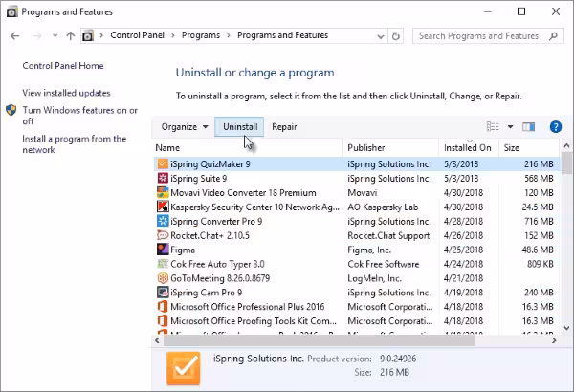Refresh the Programs and Features list
This screenshot has width=574, height=392.
click(396, 36)
